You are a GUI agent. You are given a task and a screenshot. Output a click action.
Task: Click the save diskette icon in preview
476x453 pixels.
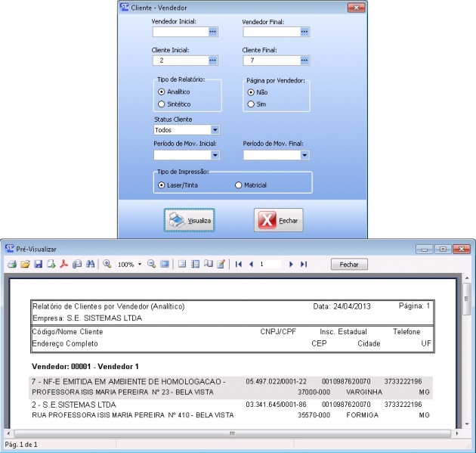[x=38, y=264]
